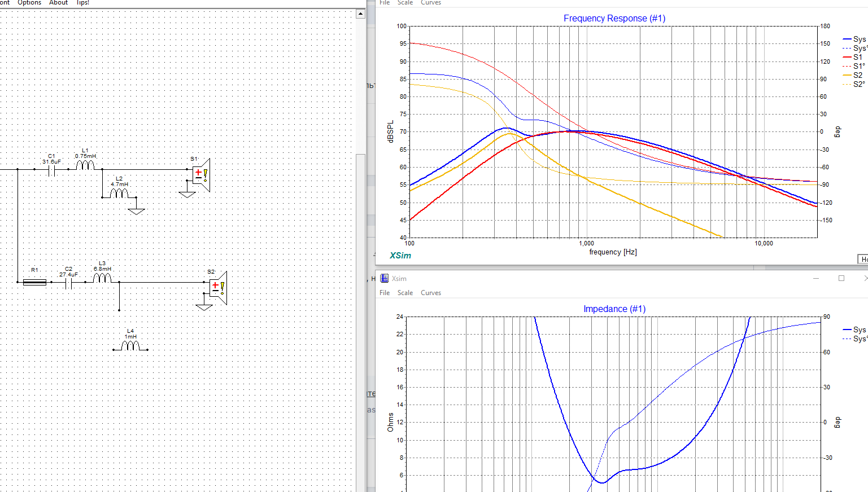This screenshot has height=492, width=868.
Task: Select the unconnected L4 1mH inductor
Action: tap(130, 345)
